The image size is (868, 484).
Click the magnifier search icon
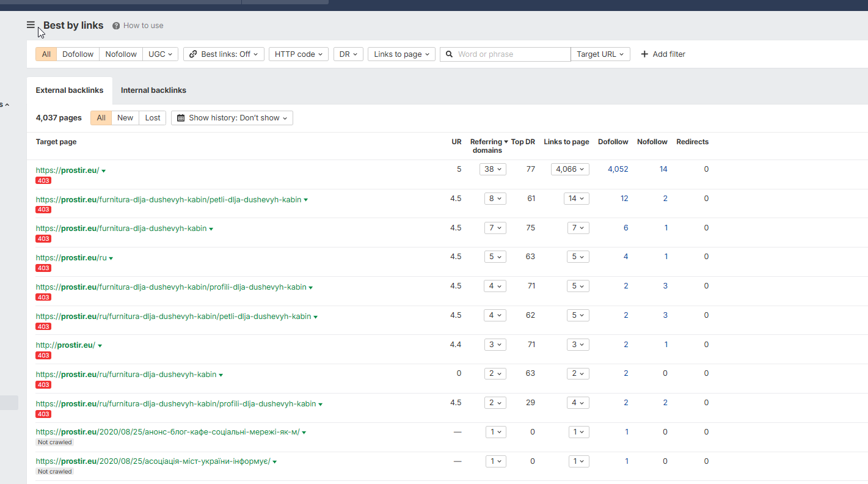click(x=450, y=54)
